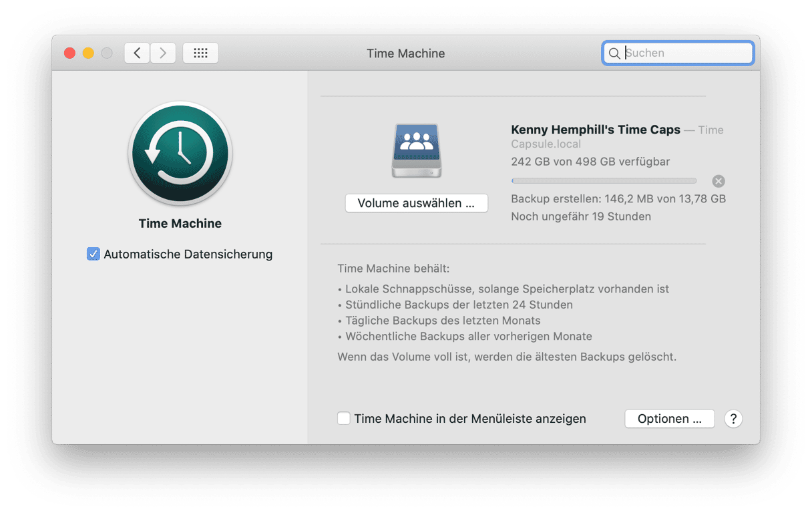Close the Time Machine window
Viewport: 812px width, 513px height.
pos(69,53)
